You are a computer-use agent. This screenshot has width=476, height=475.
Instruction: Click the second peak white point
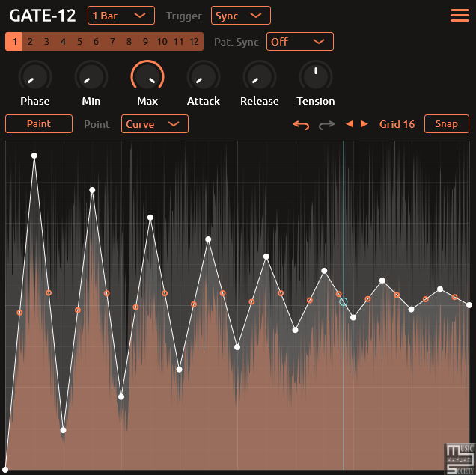click(92, 190)
